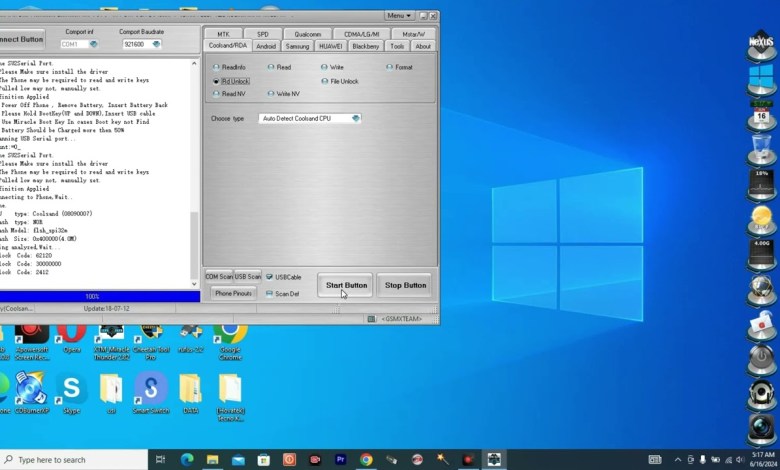
Task: Select the Read radio option
Action: (279, 67)
